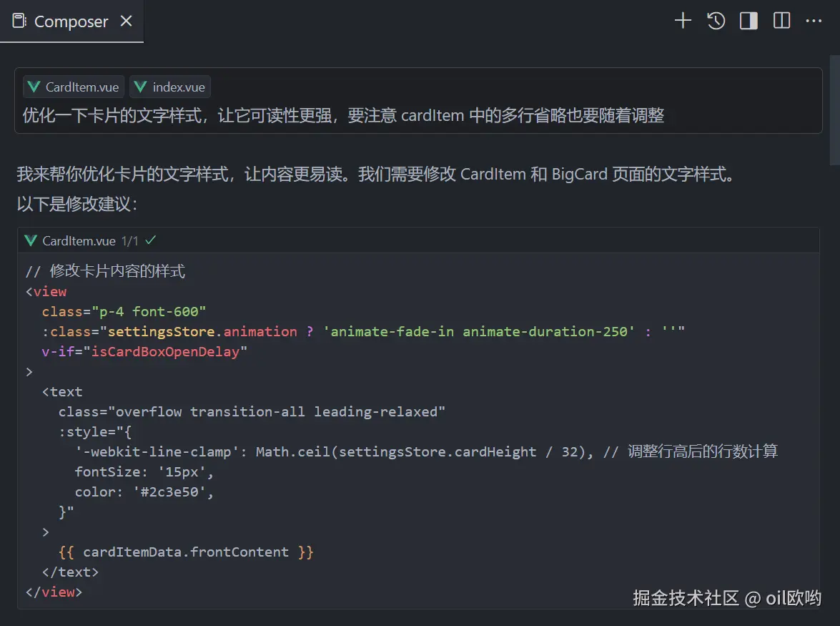Image resolution: width=840 pixels, height=626 pixels.
Task: Click the Composer tab's document icon
Action: click(19, 21)
